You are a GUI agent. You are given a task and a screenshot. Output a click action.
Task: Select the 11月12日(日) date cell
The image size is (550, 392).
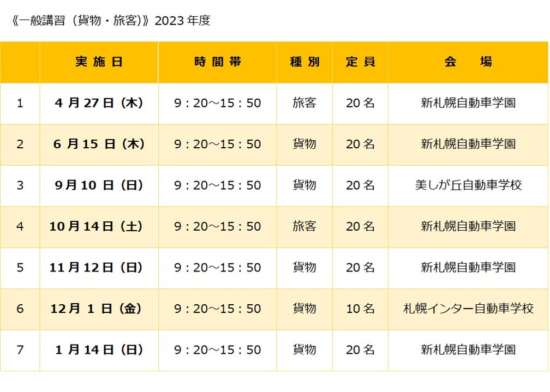[99, 268]
